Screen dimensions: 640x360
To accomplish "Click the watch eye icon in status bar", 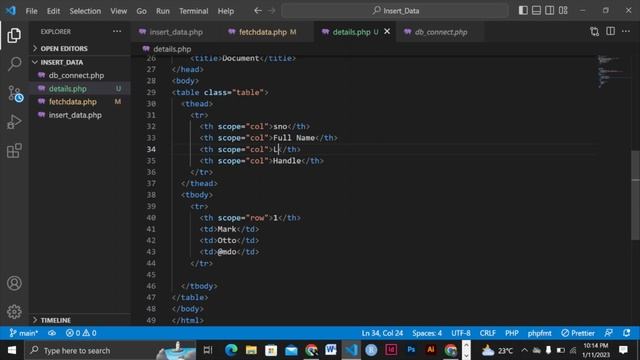I will pyautogui.click(x=52, y=333).
